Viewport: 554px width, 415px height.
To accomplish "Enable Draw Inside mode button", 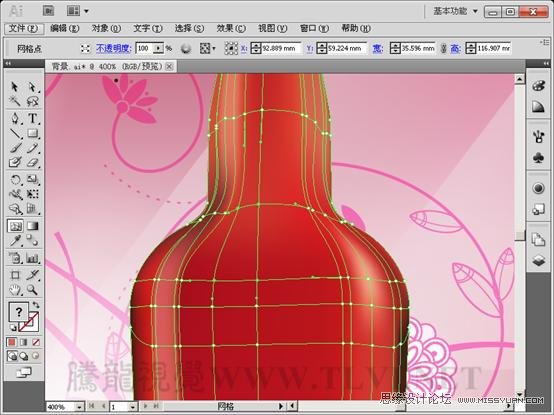I will tap(36, 356).
